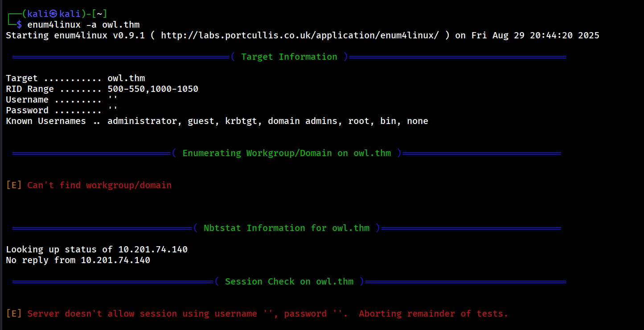Click the IP in the Looking up status line
Screen dimensions: 644x330
point(153,249)
